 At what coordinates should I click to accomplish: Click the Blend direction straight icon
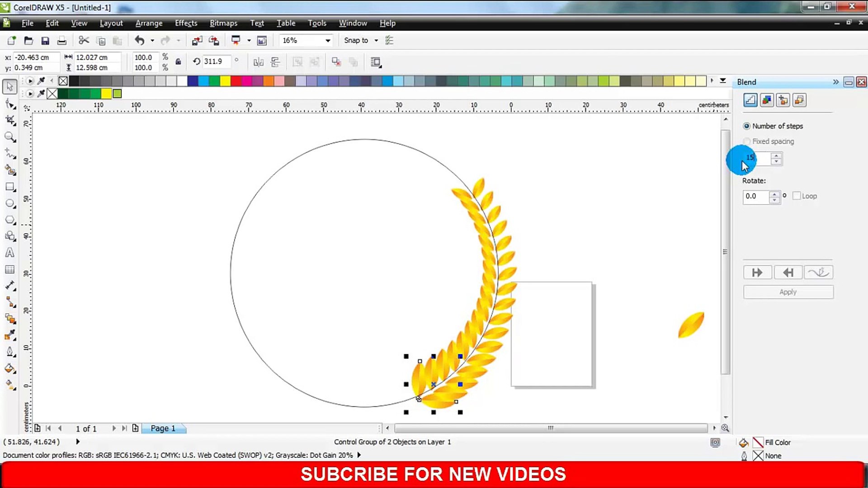(757, 272)
